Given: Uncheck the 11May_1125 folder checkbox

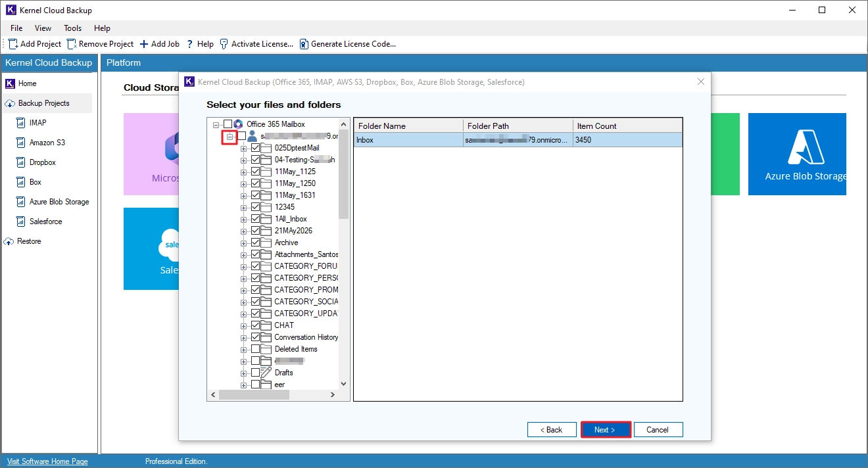Looking at the screenshot, I should click(255, 172).
